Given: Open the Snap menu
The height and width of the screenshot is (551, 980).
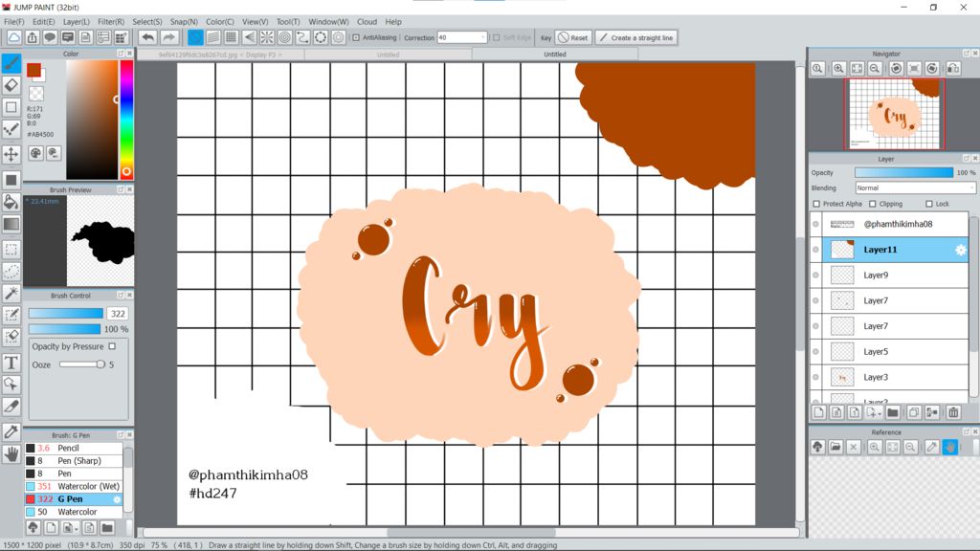Looking at the screenshot, I should [x=184, y=21].
